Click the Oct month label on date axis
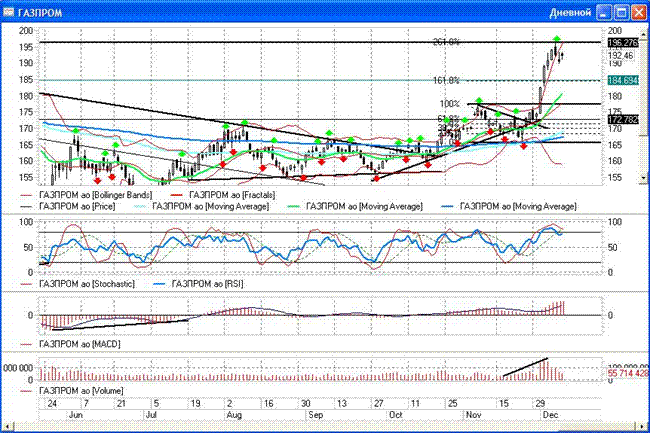 click(x=396, y=415)
